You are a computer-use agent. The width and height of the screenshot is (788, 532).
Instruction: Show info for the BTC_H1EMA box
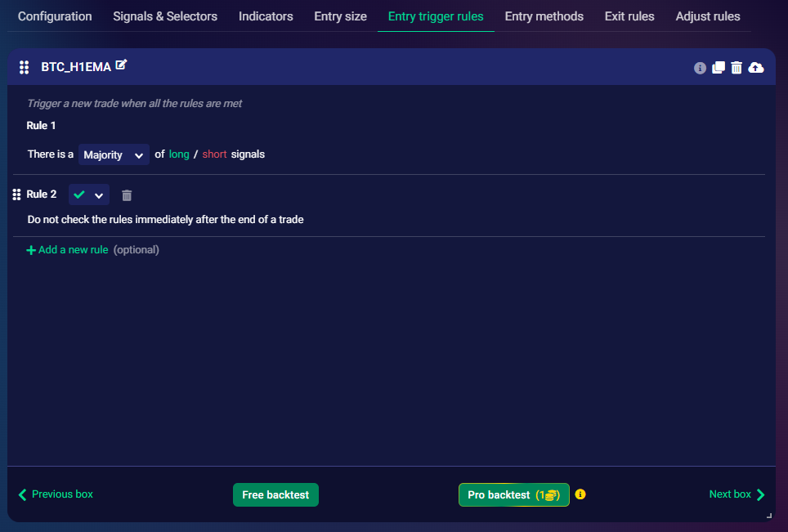[700, 68]
